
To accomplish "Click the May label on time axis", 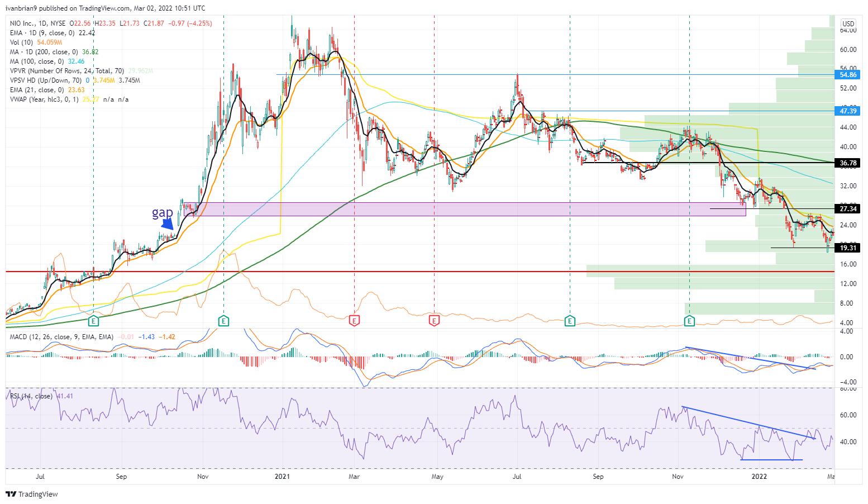I will [437, 477].
